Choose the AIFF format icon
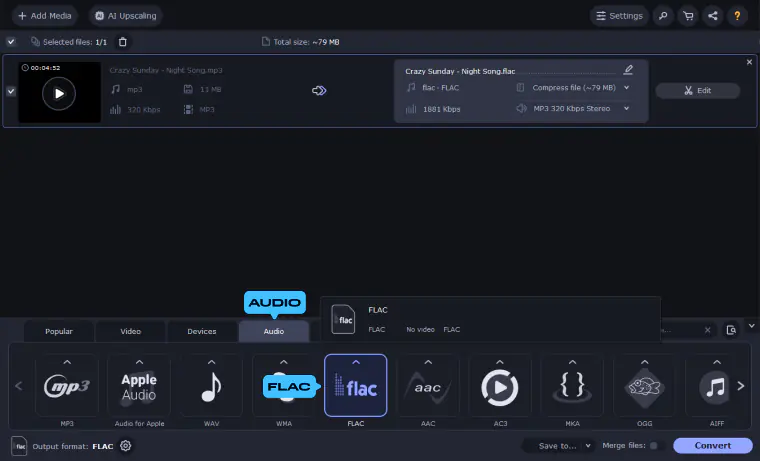This screenshot has width=760, height=461. click(715, 387)
